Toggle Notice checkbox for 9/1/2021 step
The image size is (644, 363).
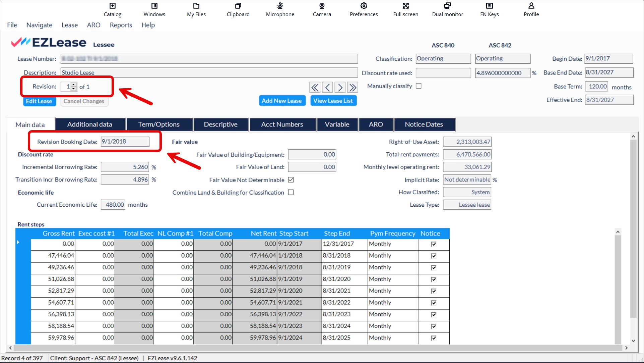[434, 303]
